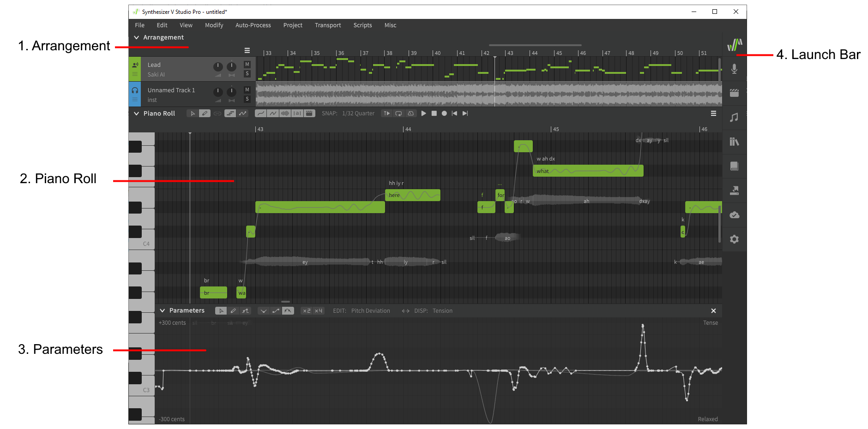The image size is (868, 429).
Task: Open the Arrangement track list hamburger menu
Action: (x=247, y=50)
